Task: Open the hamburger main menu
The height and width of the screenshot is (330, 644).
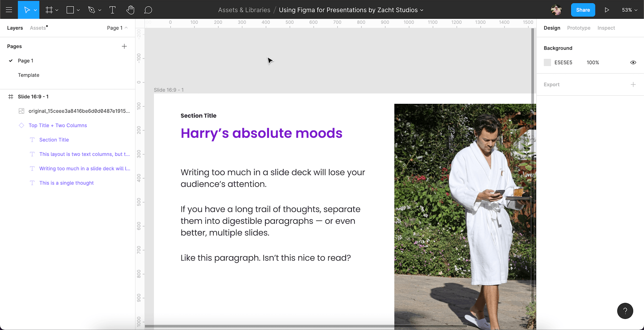Action: (x=9, y=10)
